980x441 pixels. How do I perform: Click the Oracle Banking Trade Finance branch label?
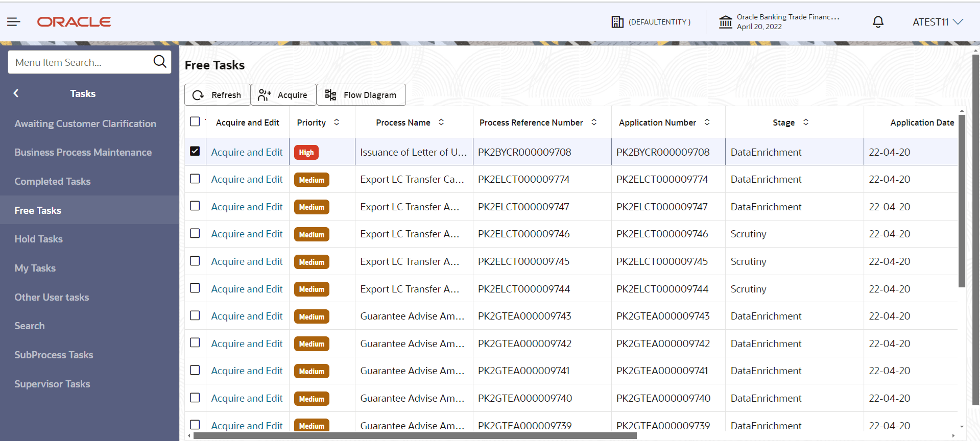click(788, 17)
